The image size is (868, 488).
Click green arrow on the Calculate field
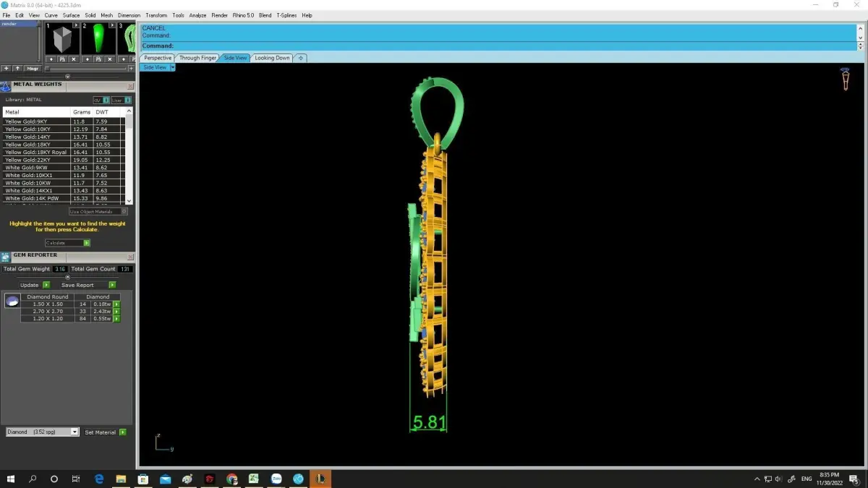pos(87,243)
